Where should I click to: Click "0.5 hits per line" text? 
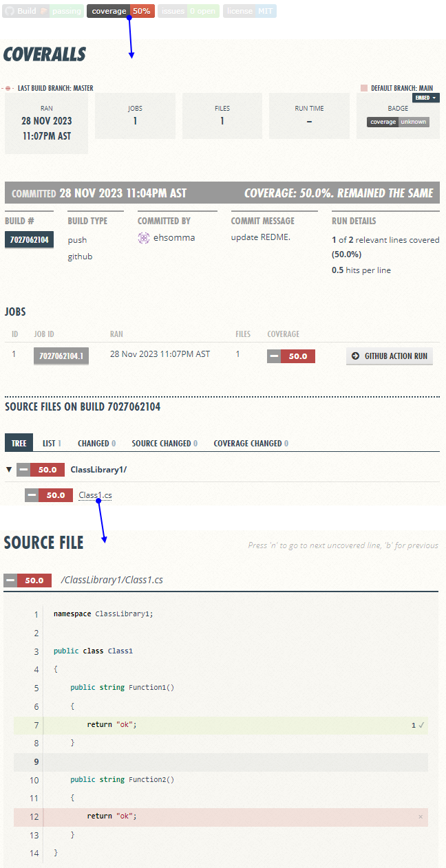click(361, 270)
